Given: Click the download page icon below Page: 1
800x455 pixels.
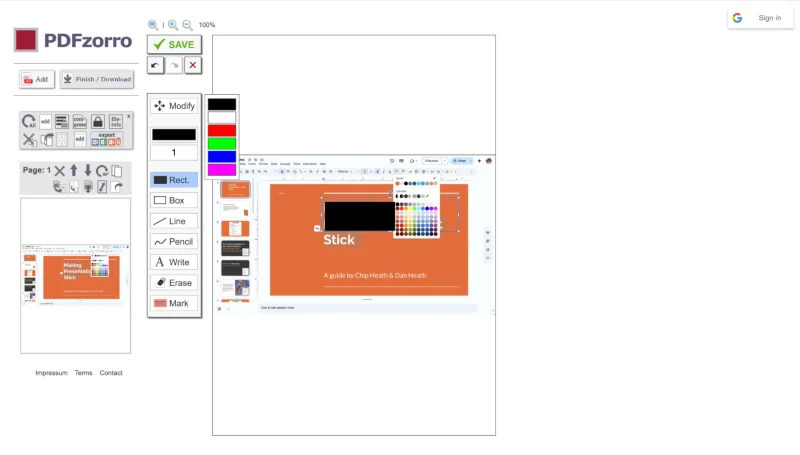Looking at the screenshot, I should click(88, 187).
